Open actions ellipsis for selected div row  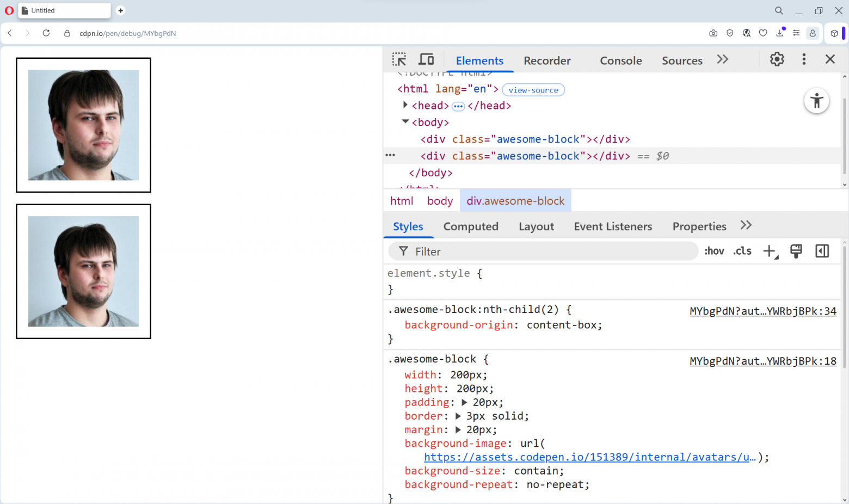pyautogui.click(x=390, y=156)
